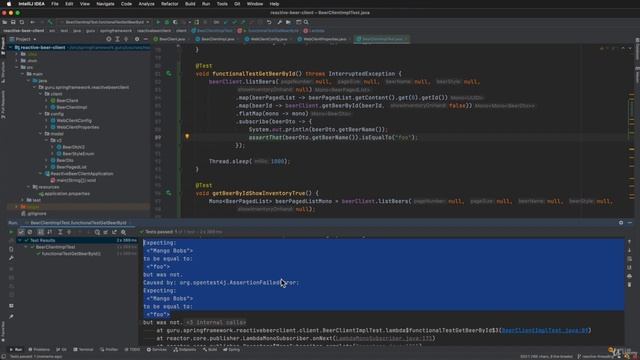Collapse the src folder in project tree
The height and width of the screenshot is (360, 640).
point(17,67)
